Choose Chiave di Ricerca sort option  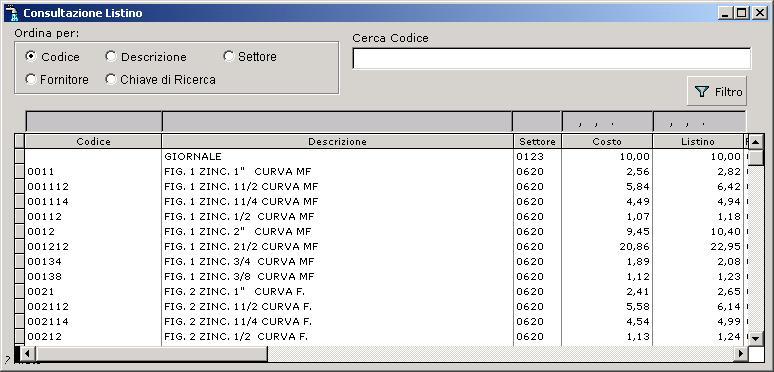(160, 79)
